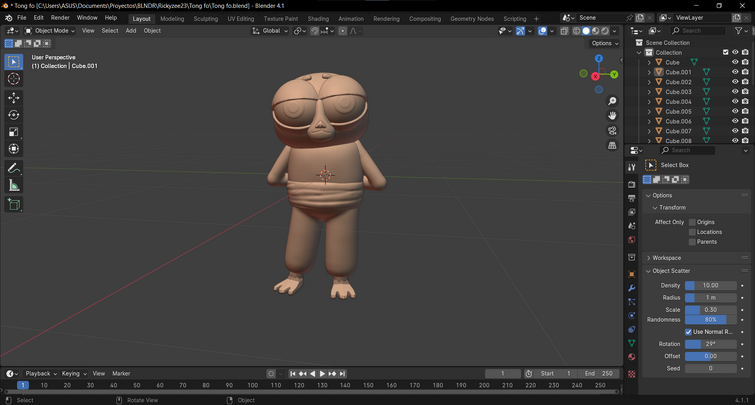Screen dimensions: 755x405
Task: Click the Z axis on navigation gizmo
Action: 599,58
